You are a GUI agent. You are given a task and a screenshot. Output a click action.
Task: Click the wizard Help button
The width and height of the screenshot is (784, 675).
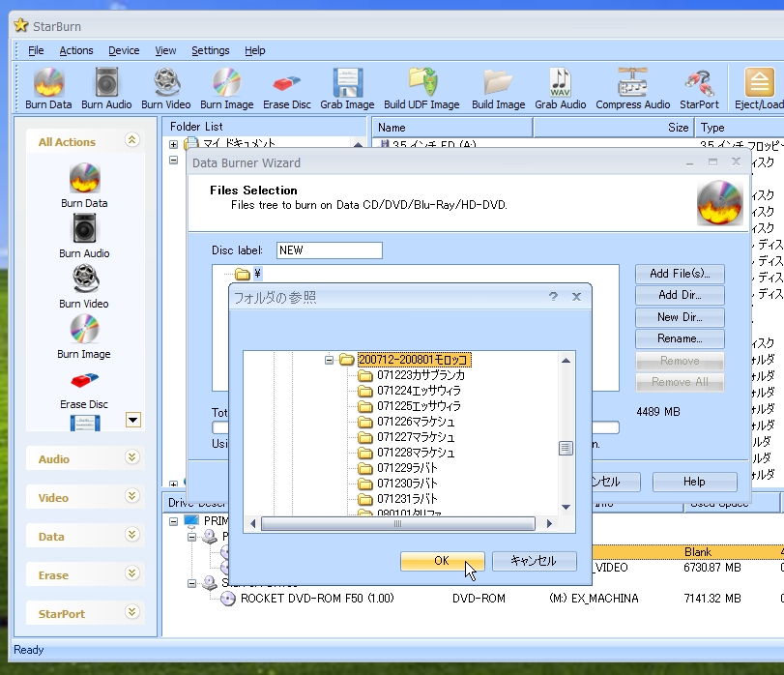(x=694, y=482)
